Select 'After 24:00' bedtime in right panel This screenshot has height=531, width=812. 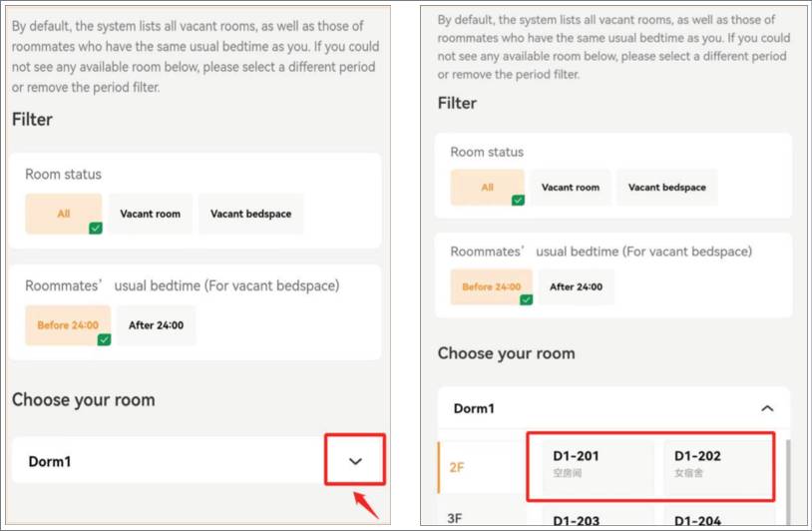tap(576, 286)
